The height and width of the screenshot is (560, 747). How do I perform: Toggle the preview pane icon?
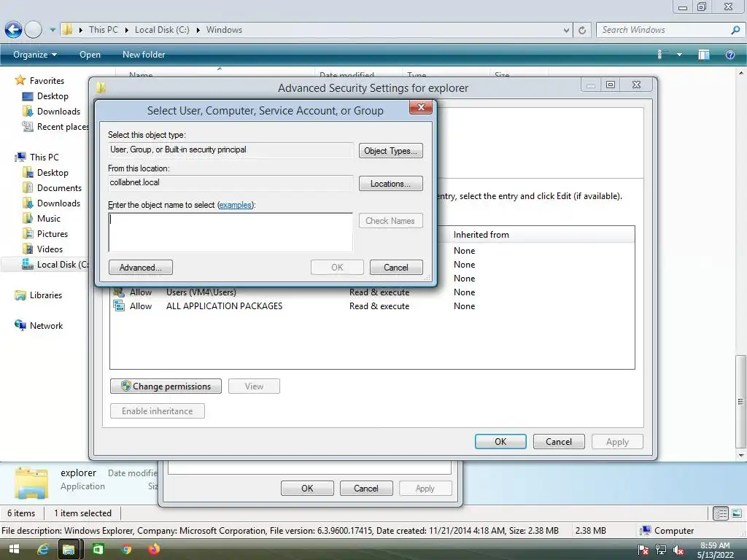coord(704,55)
